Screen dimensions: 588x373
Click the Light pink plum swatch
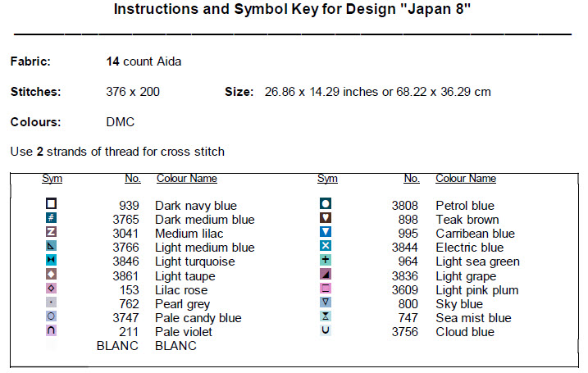326,289
